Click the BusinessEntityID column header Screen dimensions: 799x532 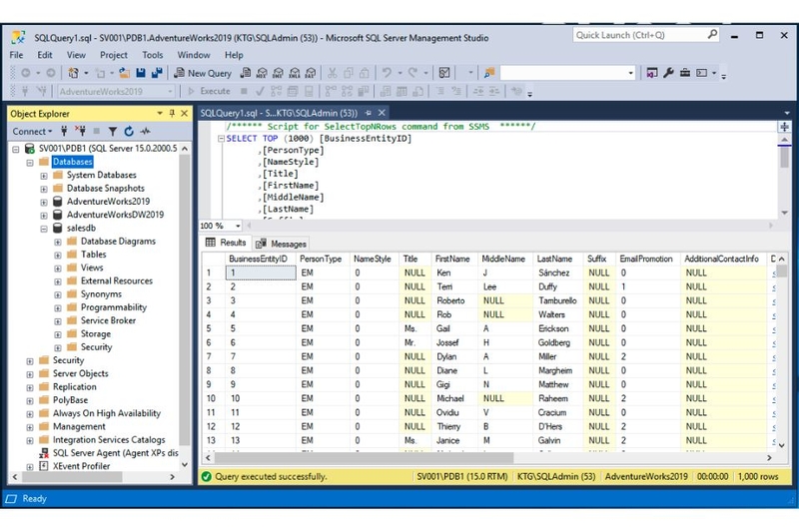tap(259, 260)
